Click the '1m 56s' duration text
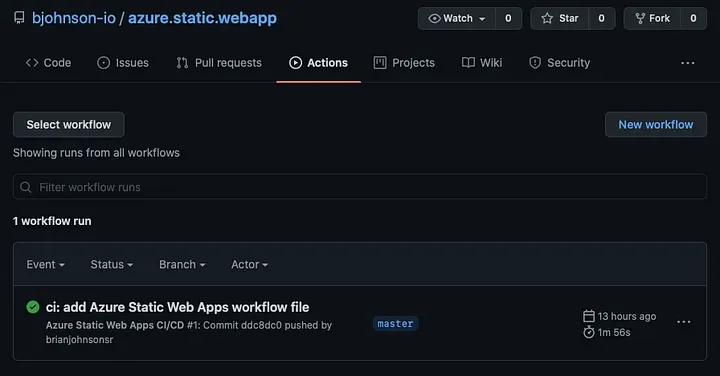 click(614, 332)
